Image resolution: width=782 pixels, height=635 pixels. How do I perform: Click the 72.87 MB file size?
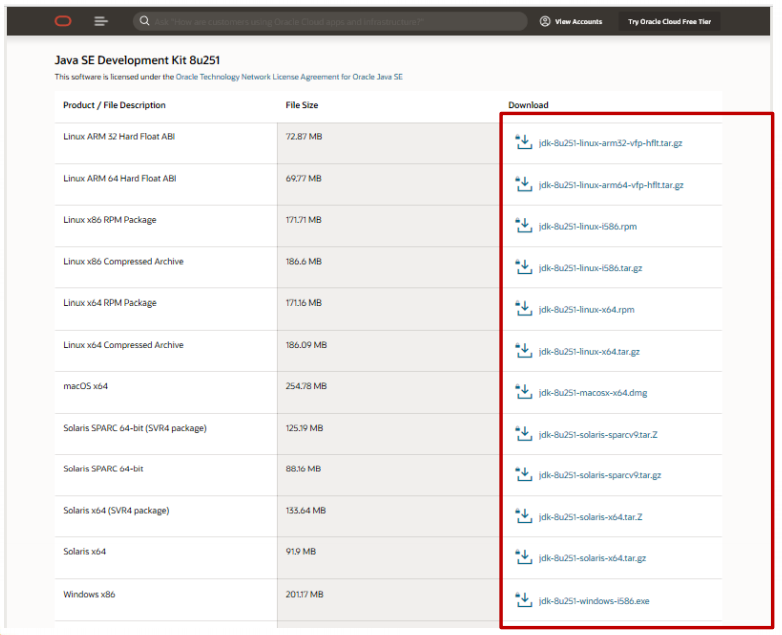[304, 137]
